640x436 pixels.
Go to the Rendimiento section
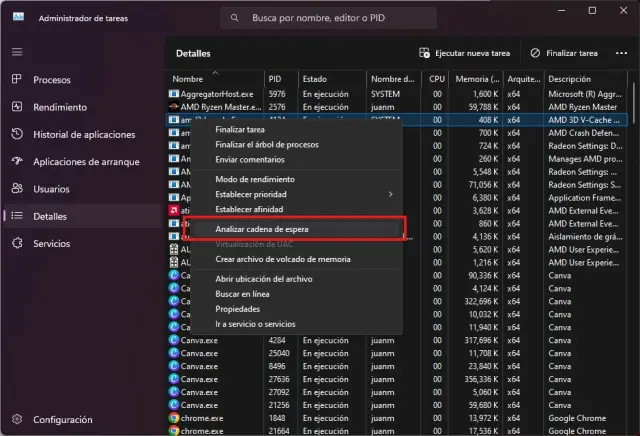pyautogui.click(x=60, y=107)
